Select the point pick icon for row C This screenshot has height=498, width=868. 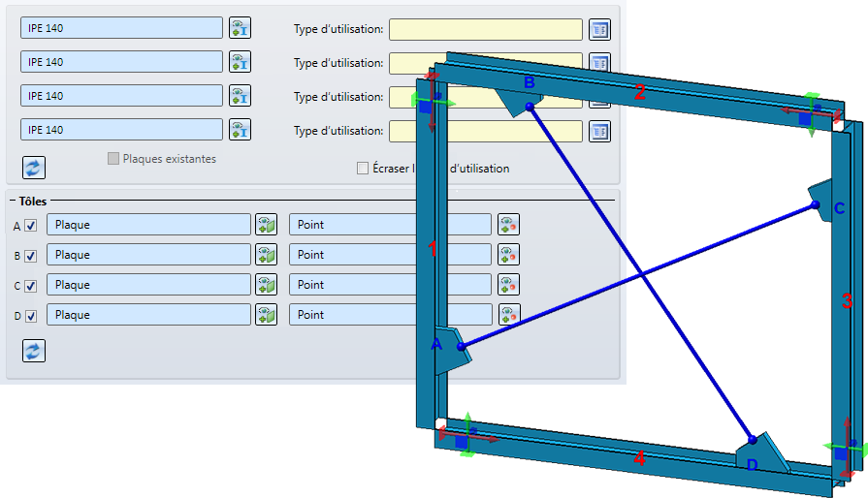click(x=508, y=285)
